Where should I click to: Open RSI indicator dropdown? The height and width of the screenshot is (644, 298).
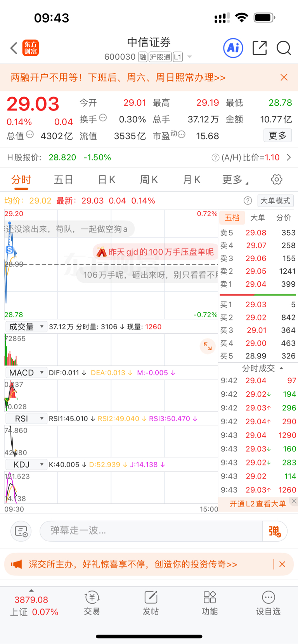click(x=26, y=419)
